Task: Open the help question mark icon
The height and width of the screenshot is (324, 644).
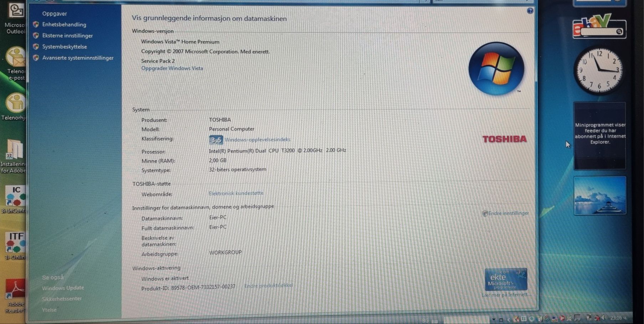Action: pos(530,11)
